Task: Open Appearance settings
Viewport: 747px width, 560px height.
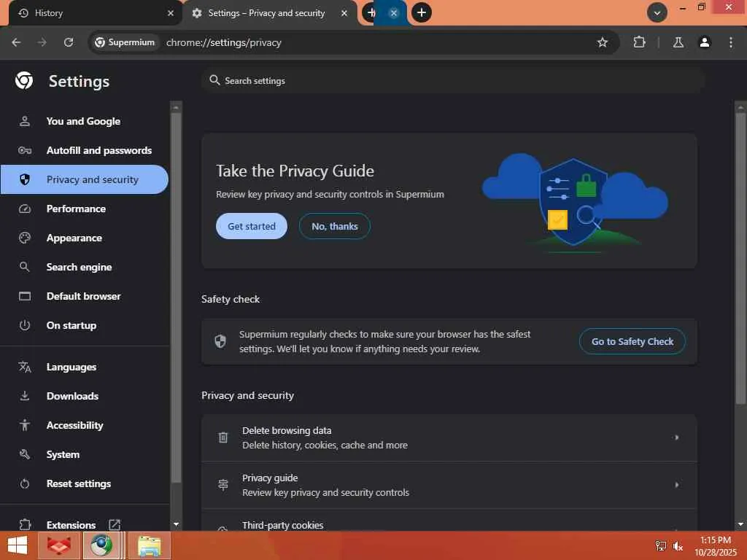Action: tap(83, 238)
